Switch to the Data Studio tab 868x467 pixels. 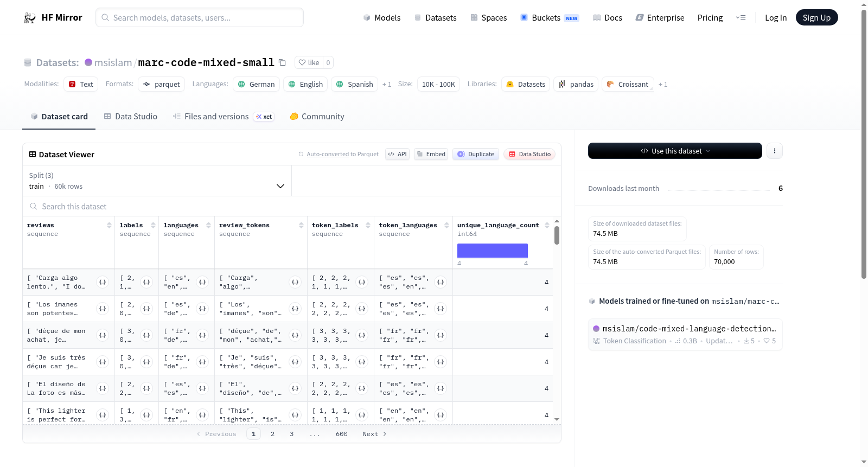[130, 117]
